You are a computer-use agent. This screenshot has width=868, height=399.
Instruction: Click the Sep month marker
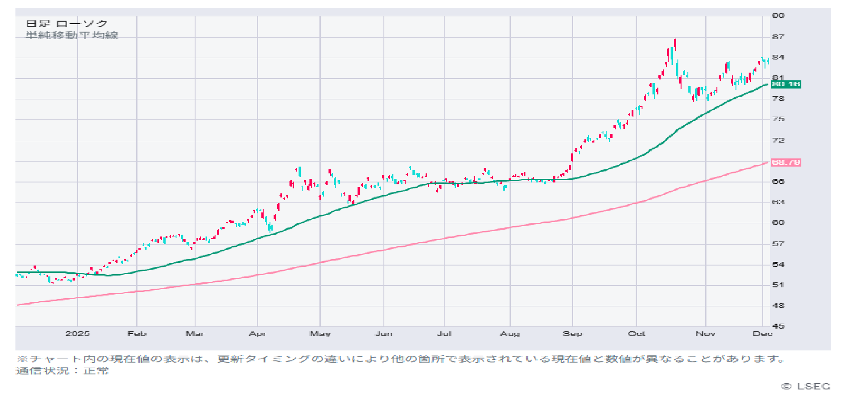[572, 334]
